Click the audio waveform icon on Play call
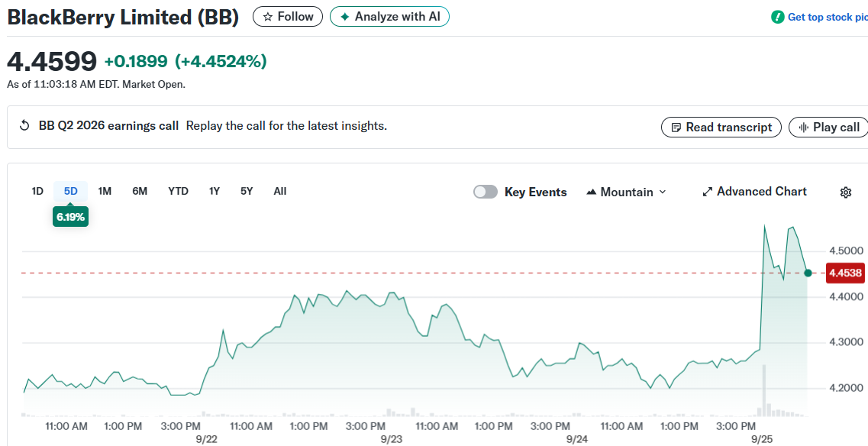868x446 pixels. tap(803, 128)
